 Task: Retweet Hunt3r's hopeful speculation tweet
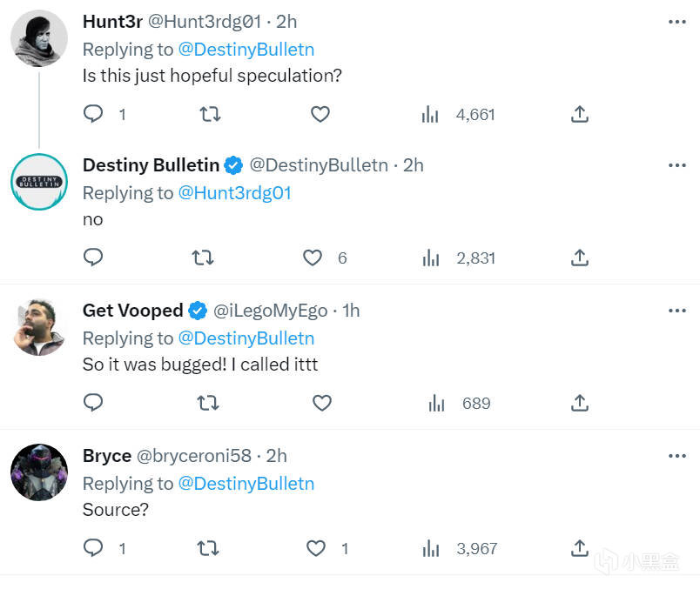click(x=210, y=114)
